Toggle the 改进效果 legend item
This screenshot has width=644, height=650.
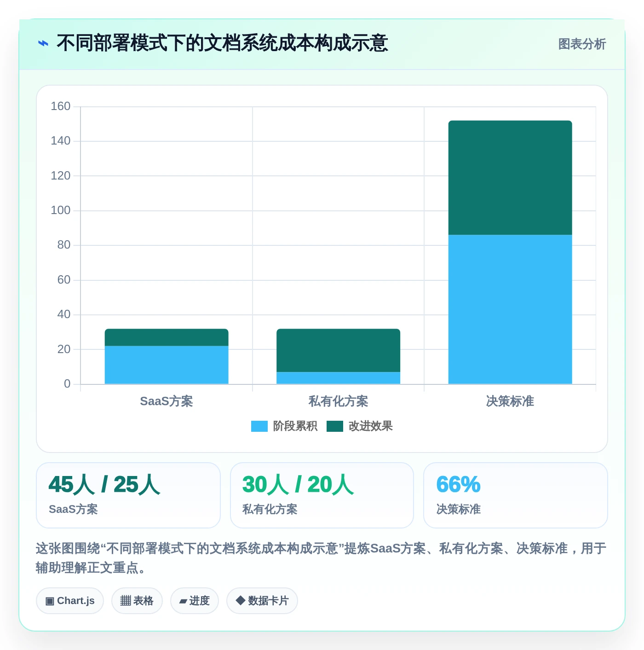(360, 426)
